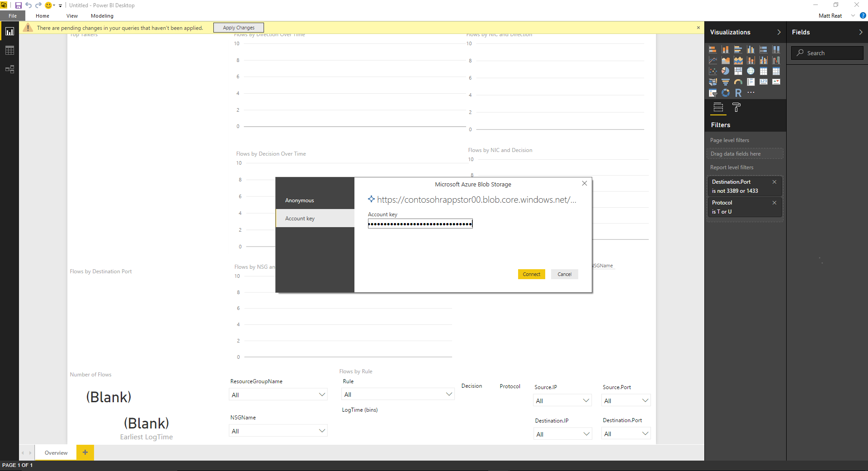Select the treemap visualization

pyautogui.click(x=738, y=71)
